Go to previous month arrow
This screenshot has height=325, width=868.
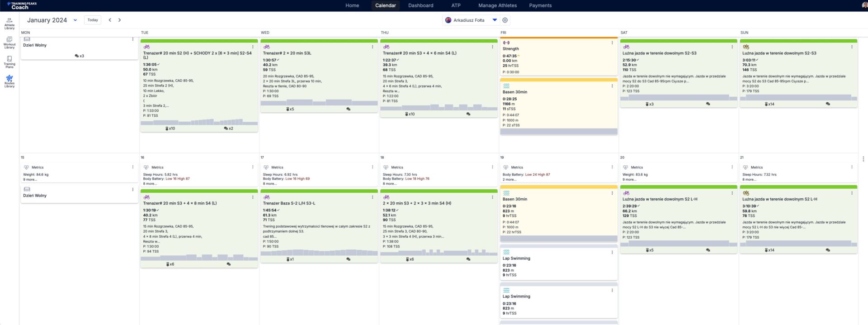coord(110,20)
